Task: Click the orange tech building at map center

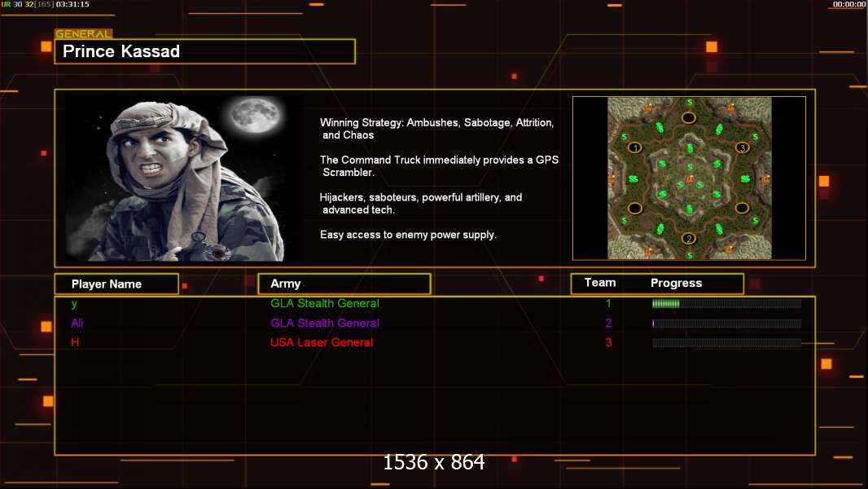Action: click(689, 178)
